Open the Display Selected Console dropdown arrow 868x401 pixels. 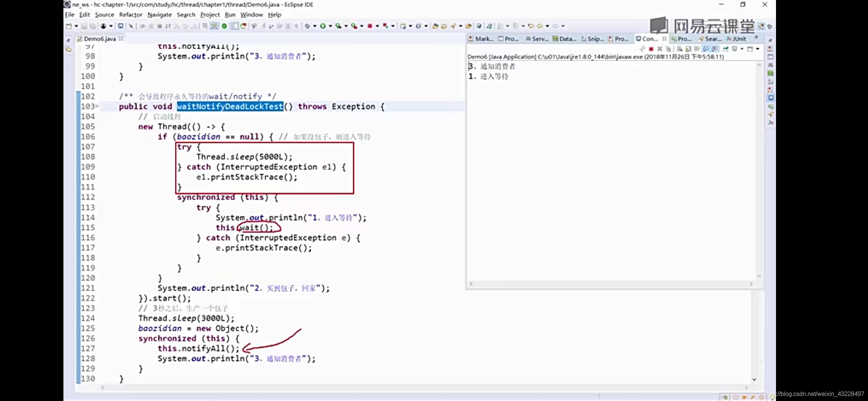(742, 49)
